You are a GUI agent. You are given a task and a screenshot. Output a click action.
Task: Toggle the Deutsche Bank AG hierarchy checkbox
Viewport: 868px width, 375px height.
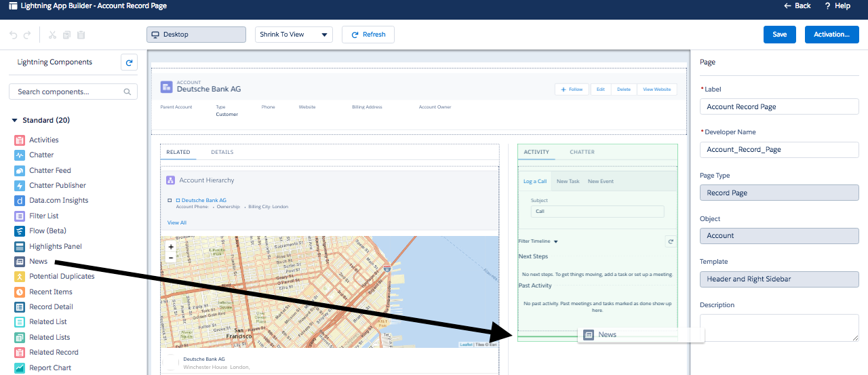point(170,201)
